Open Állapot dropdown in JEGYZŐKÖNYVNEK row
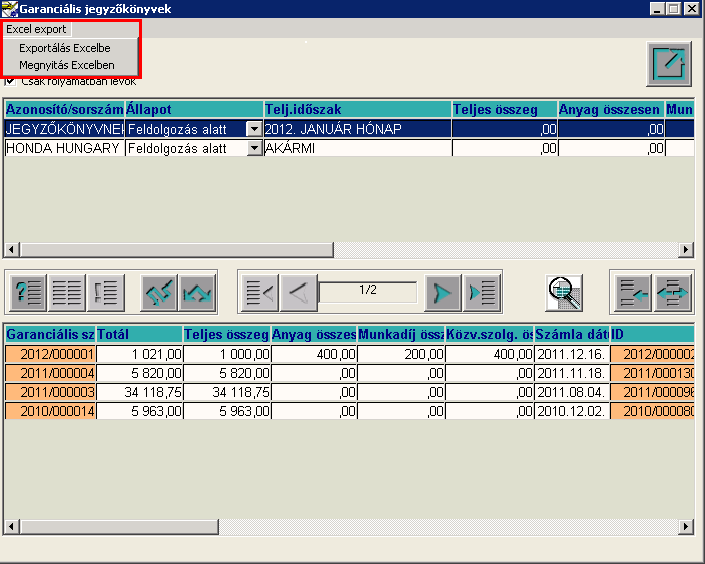Screen dimensions: 705x564 click(x=254, y=130)
